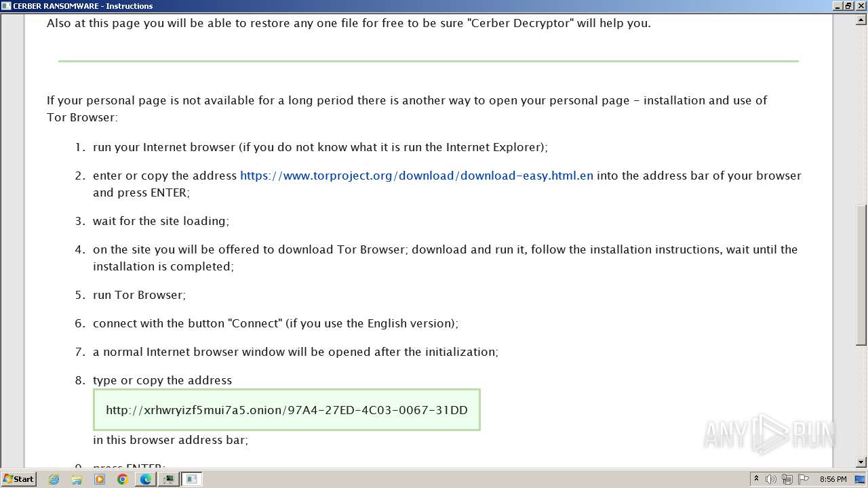This screenshot has height=488, width=868.
Task: Show hidden system tray icons
Action: pos(757,479)
